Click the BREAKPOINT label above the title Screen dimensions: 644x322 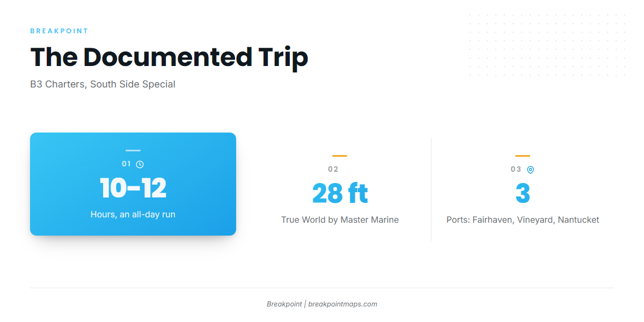click(59, 31)
